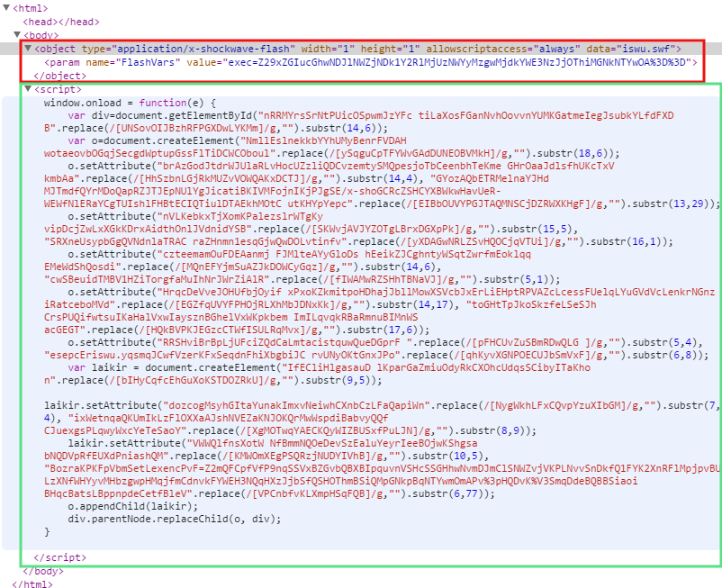Select the closing </object> tag
This screenshot has height=588, width=722.
click(x=60, y=76)
